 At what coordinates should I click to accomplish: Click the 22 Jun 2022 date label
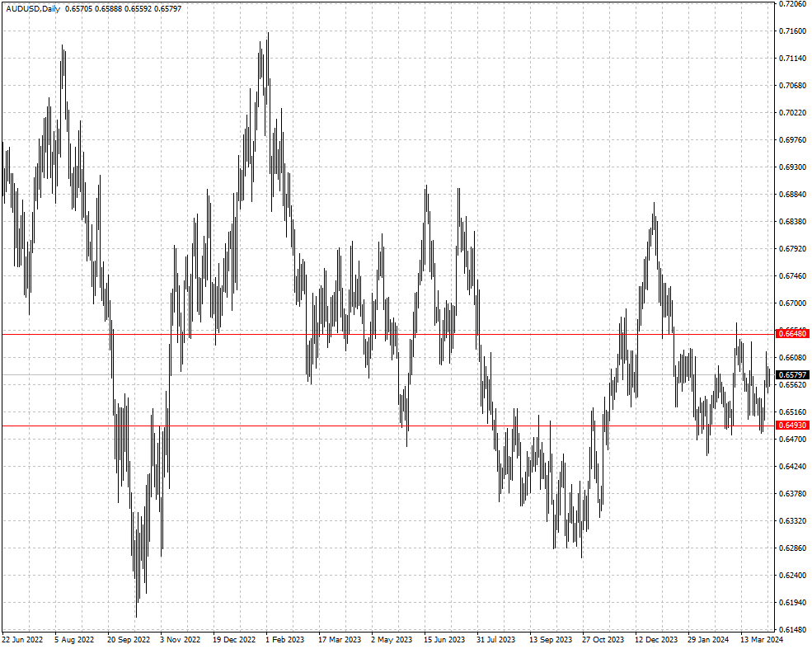tap(22, 640)
